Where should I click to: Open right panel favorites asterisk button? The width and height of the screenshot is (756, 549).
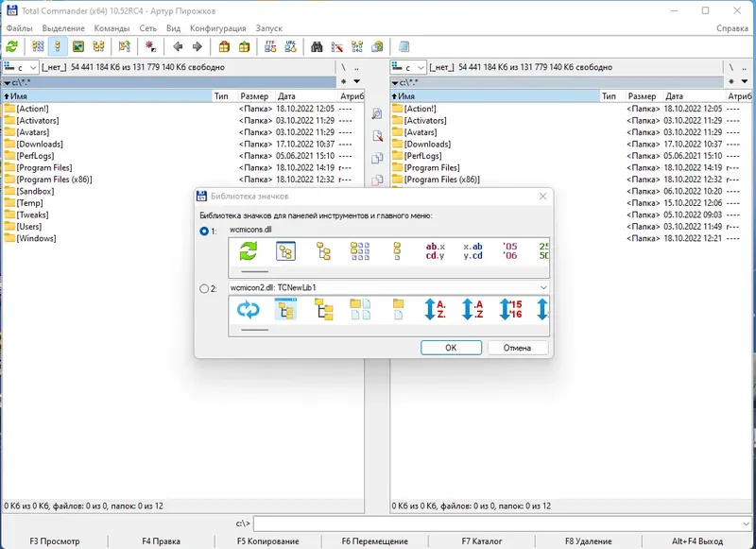tap(731, 81)
